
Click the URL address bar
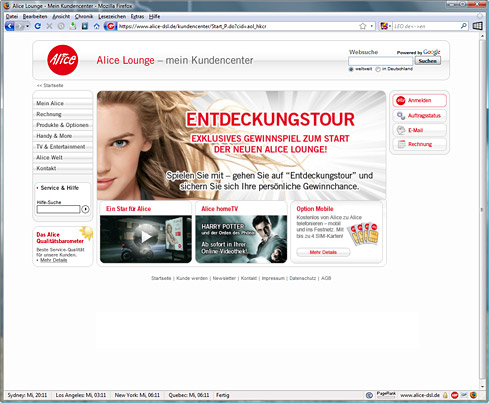pos(237,26)
